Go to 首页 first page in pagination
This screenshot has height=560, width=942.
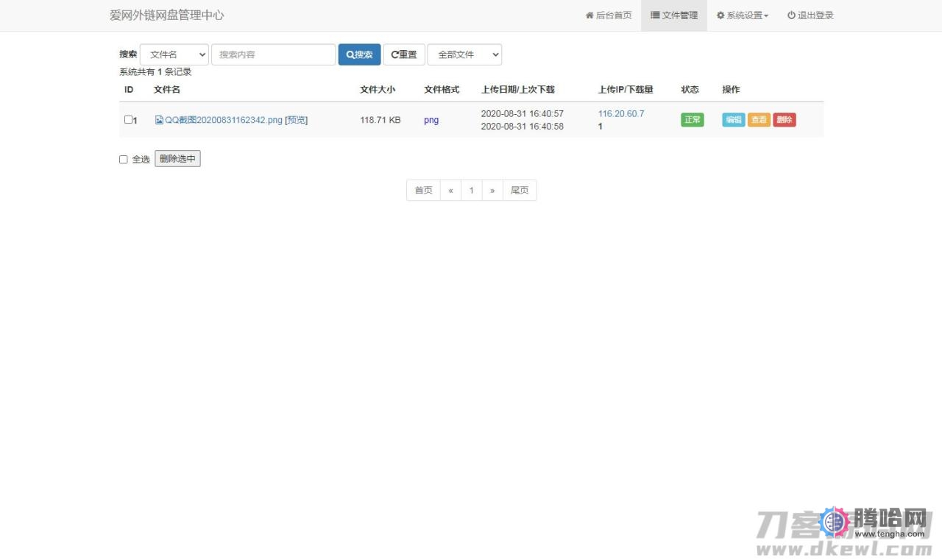point(423,191)
